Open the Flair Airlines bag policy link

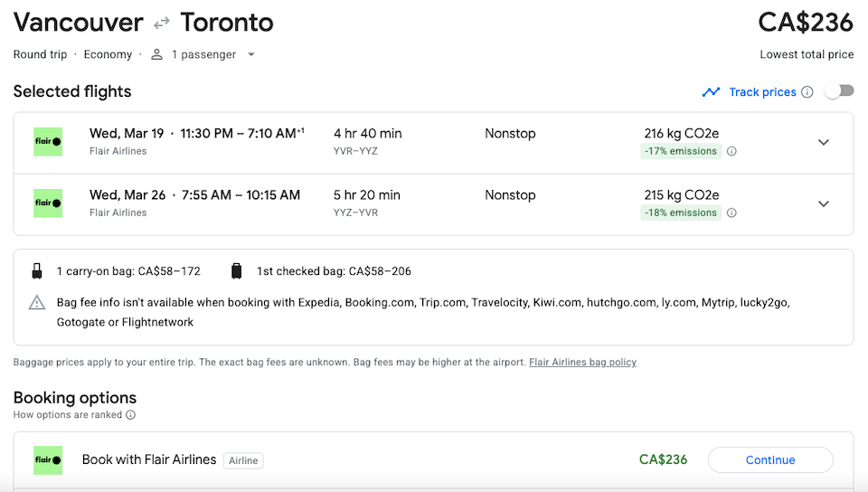[x=582, y=362]
